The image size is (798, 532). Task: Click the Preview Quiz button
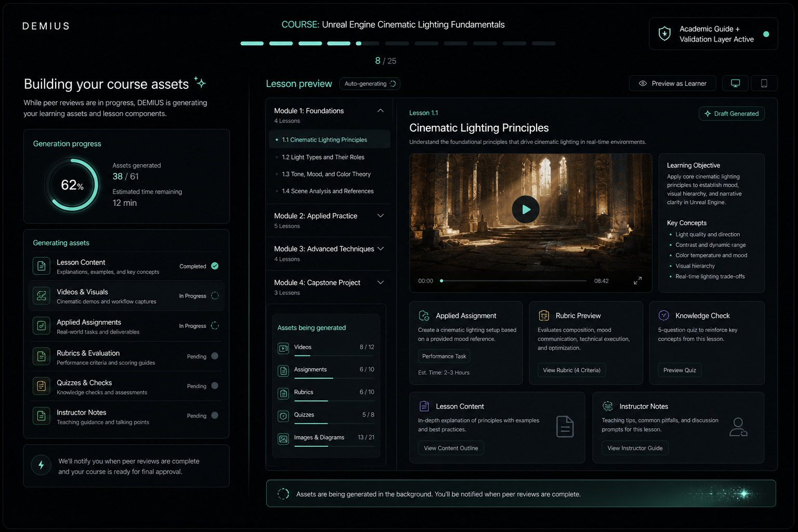[679, 370]
